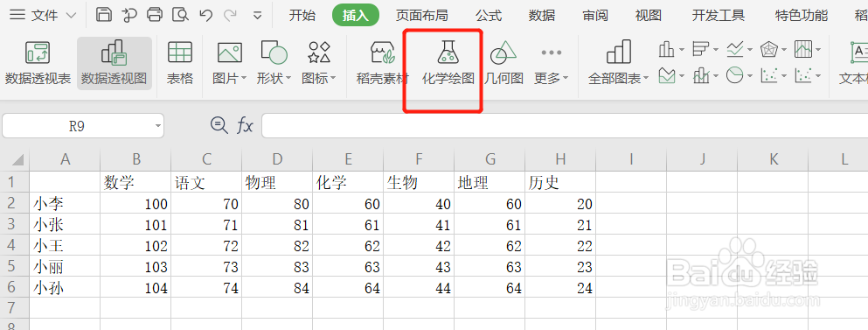Expand the 图片 dropdown arrow
The width and height of the screenshot is (868, 330).
pyautogui.click(x=244, y=79)
